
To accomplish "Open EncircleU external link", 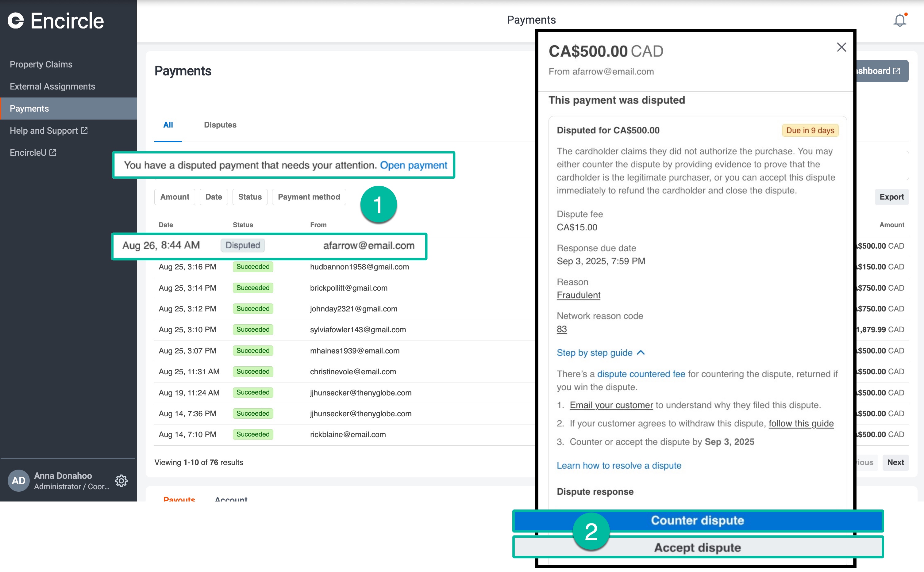I will tap(33, 152).
